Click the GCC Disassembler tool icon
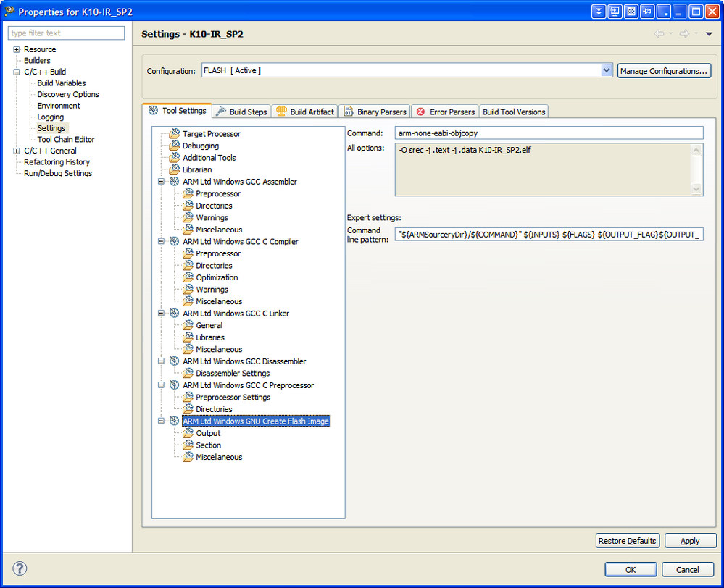Image resolution: width=724 pixels, height=588 pixels. point(174,361)
